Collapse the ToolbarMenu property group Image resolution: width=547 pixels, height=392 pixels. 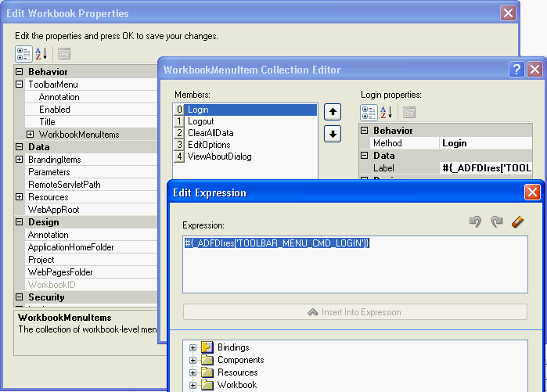point(20,85)
